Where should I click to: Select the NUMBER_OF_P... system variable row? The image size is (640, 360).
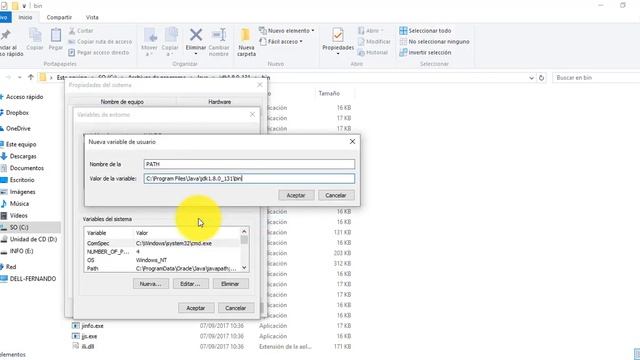pos(162,252)
